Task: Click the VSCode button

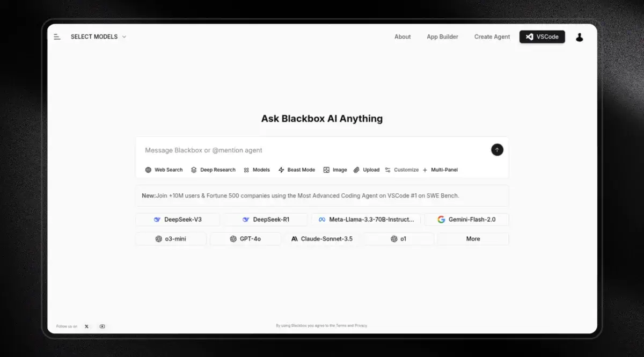Action: [542, 37]
